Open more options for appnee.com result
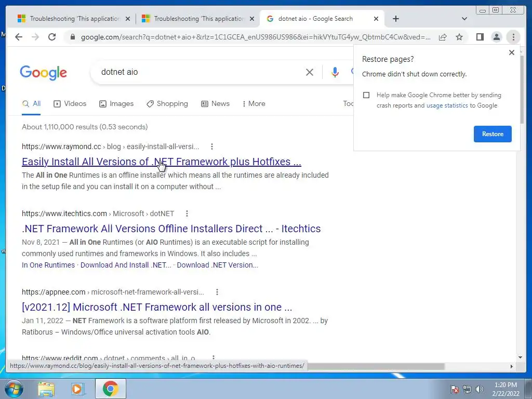This screenshot has width=532, height=399. [217, 292]
